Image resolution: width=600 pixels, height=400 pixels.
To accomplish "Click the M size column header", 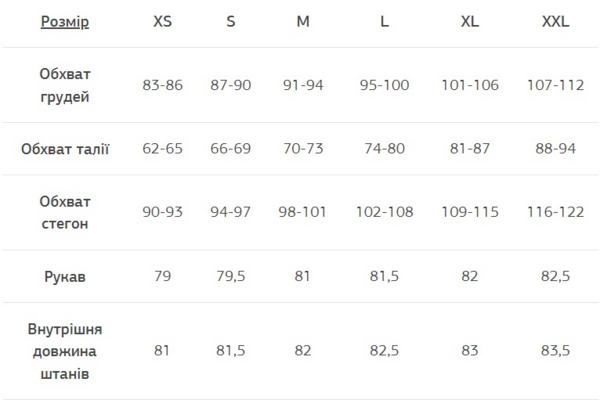I will pyautogui.click(x=303, y=22).
